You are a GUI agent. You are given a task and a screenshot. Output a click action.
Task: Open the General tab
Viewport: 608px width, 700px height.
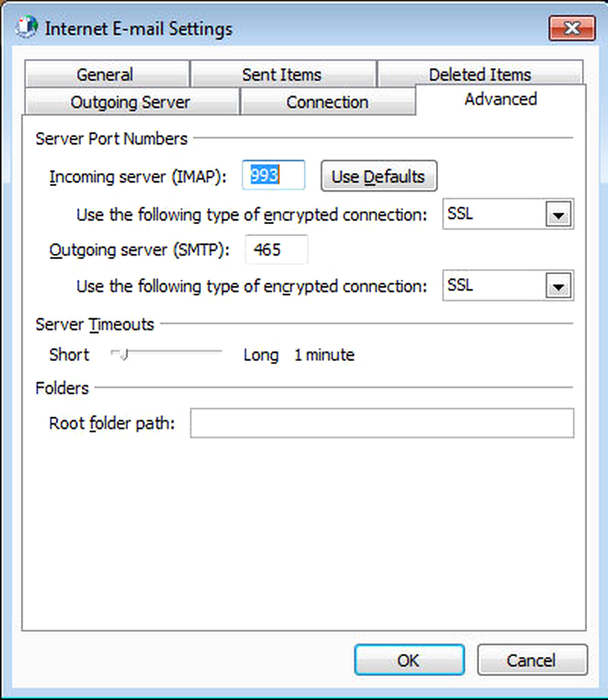(x=107, y=74)
